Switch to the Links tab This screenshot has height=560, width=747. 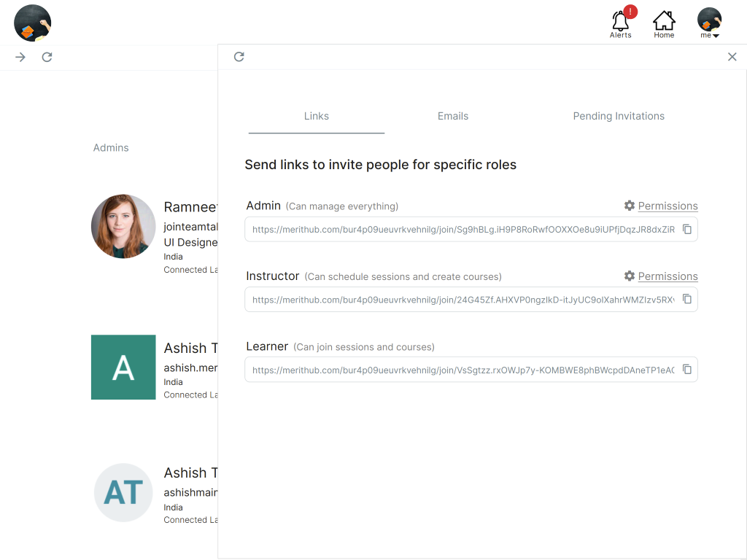tap(316, 116)
